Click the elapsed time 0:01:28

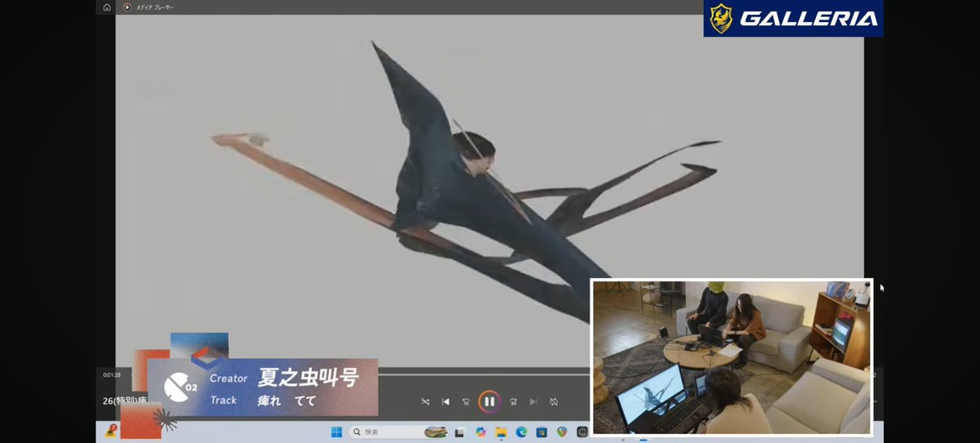[112, 374]
